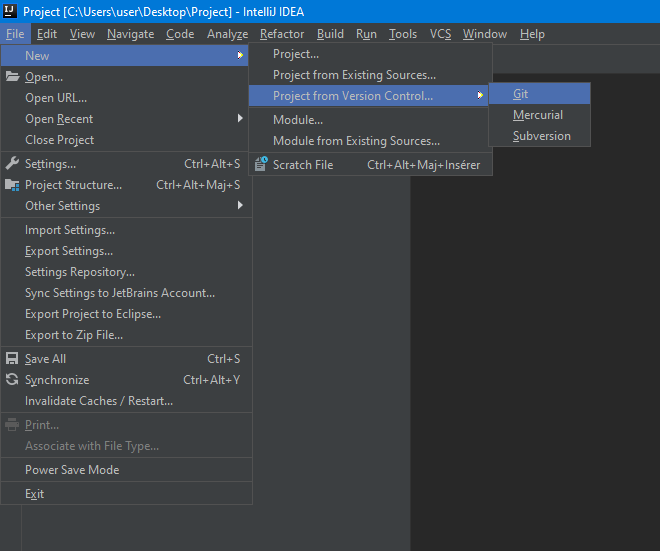Click Sync Settings to JetBrains Account...
Image resolution: width=660 pixels, height=551 pixels.
click(126, 293)
